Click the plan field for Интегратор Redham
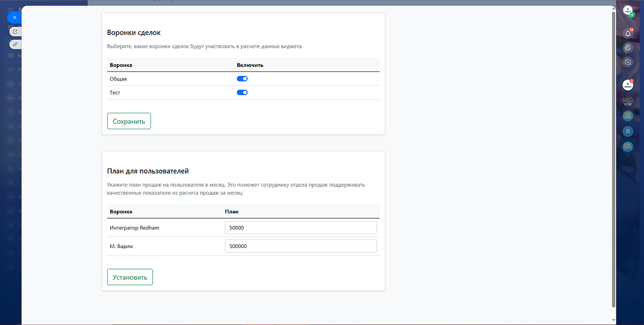This screenshot has width=644, height=325. 300,228
